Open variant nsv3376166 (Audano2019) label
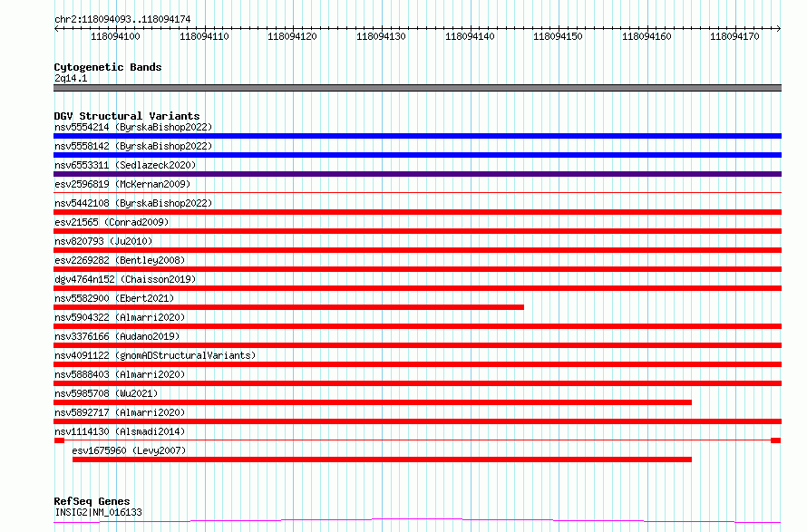 (117, 336)
